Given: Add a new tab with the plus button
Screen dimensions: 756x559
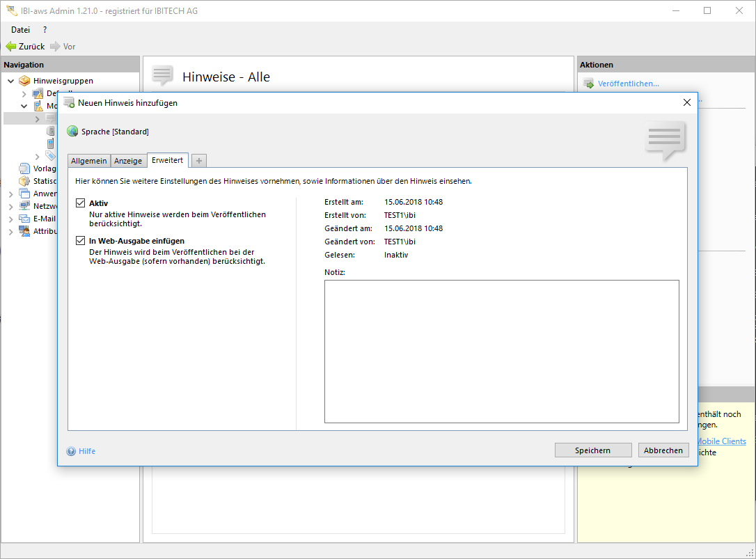Looking at the screenshot, I should tap(199, 161).
